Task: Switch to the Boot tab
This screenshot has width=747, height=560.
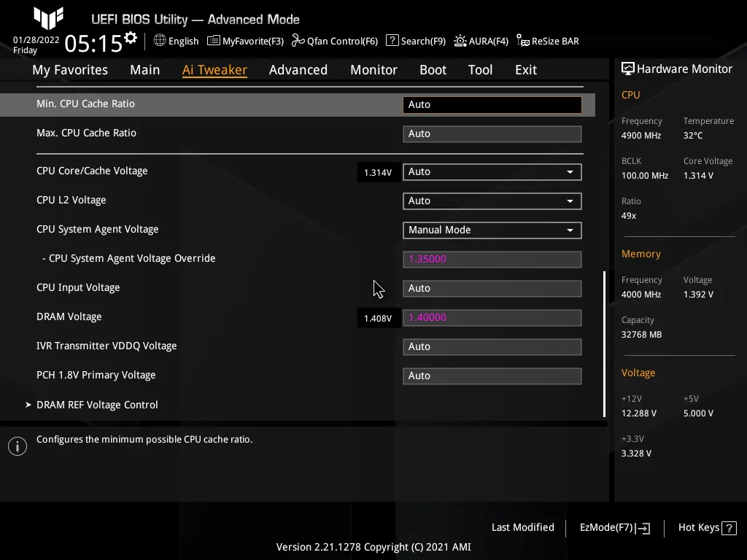Action: click(x=433, y=70)
